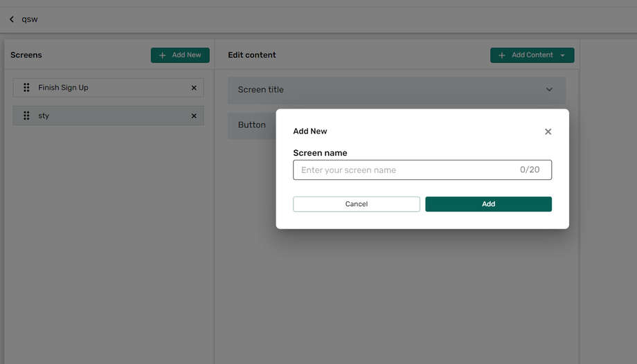Screen dimensions: 637x364
Task: Grab the Finish Sign Up drag handle
Action: tap(26, 88)
